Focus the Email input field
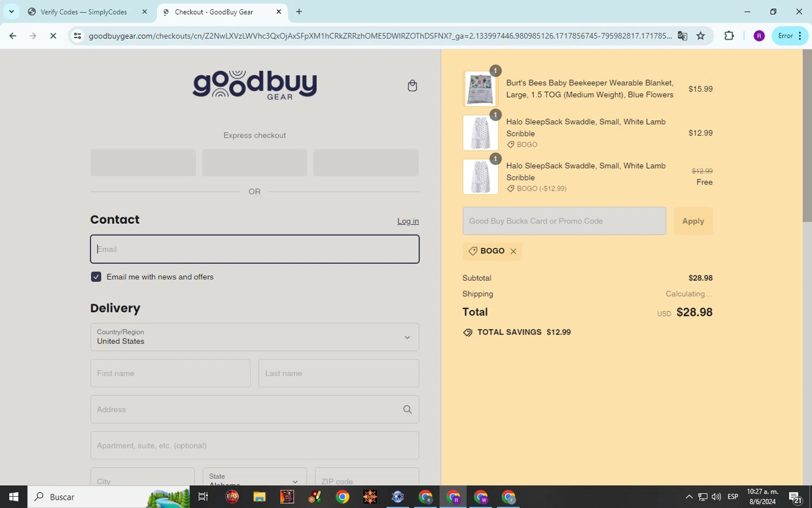 (254, 249)
